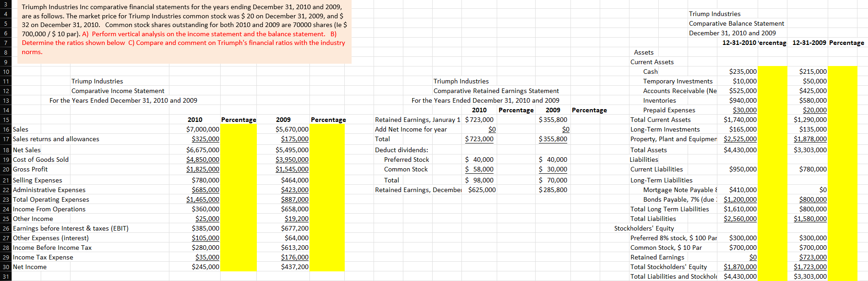Select the $105,000 interest expense cell
868x281 pixels.
(x=205, y=238)
